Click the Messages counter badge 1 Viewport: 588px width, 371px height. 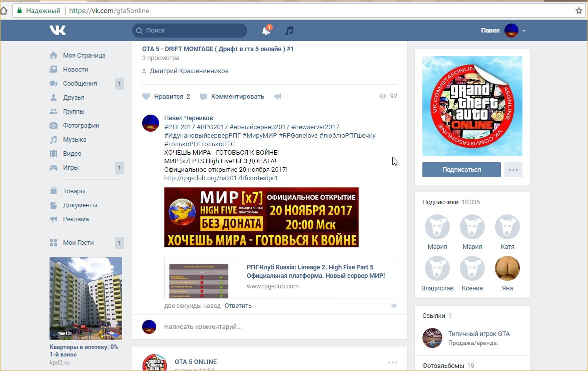[119, 84]
